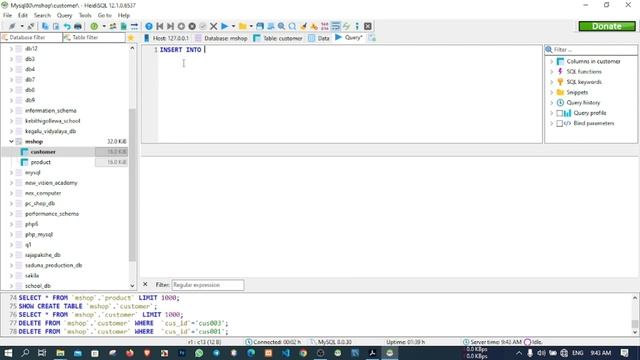Open the session manager connect icon
Screen dimensions: 640x360
click(x=12, y=26)
